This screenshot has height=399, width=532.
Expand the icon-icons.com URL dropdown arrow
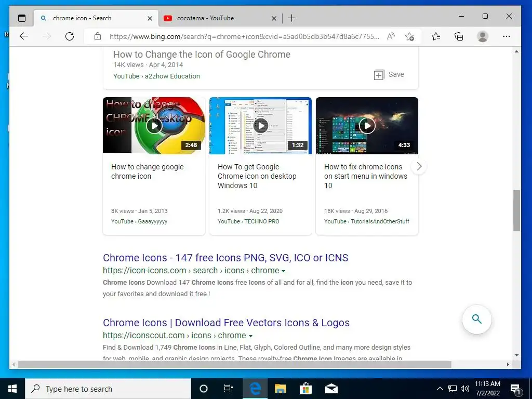(283, 271)
